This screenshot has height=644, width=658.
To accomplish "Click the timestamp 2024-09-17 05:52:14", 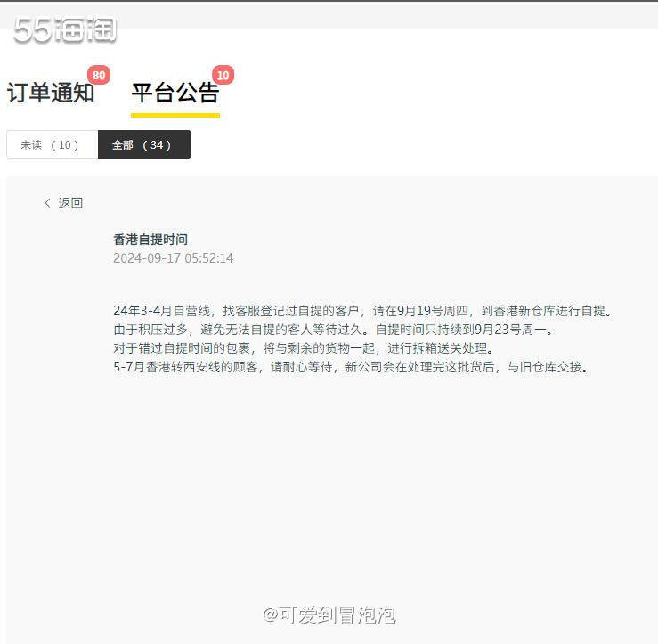I will [173, 257].
